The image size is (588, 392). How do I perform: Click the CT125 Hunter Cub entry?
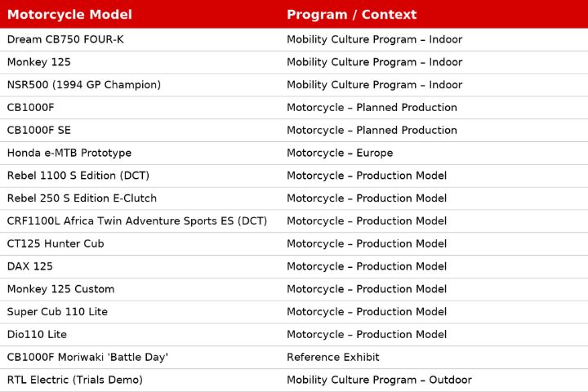[56, 244]
